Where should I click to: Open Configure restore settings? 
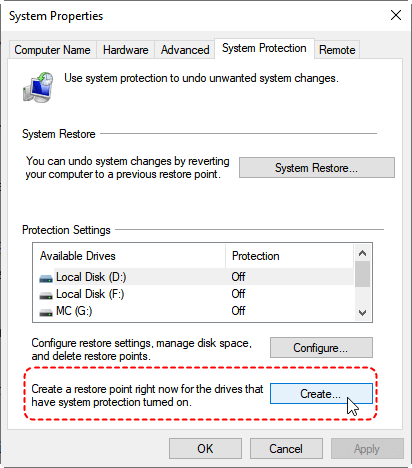point(321,348)
